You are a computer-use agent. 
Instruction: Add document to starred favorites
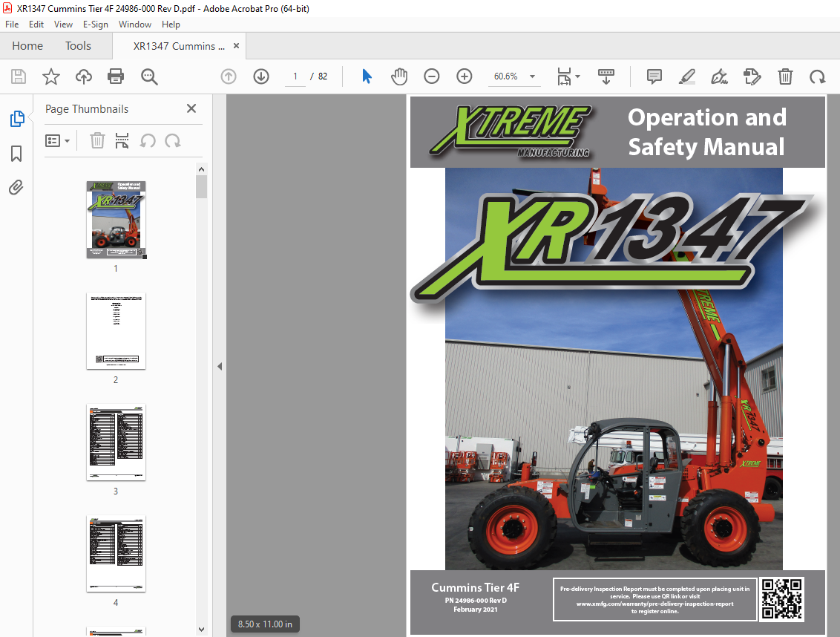click(51, 76)
